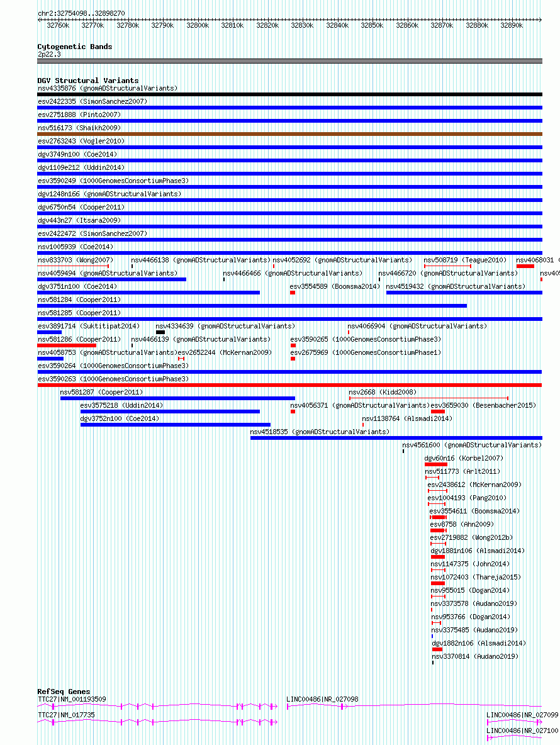Select nsv581285 Cooper2011 label
Viewport: 560px width, 745px height.
click(79, 313)
